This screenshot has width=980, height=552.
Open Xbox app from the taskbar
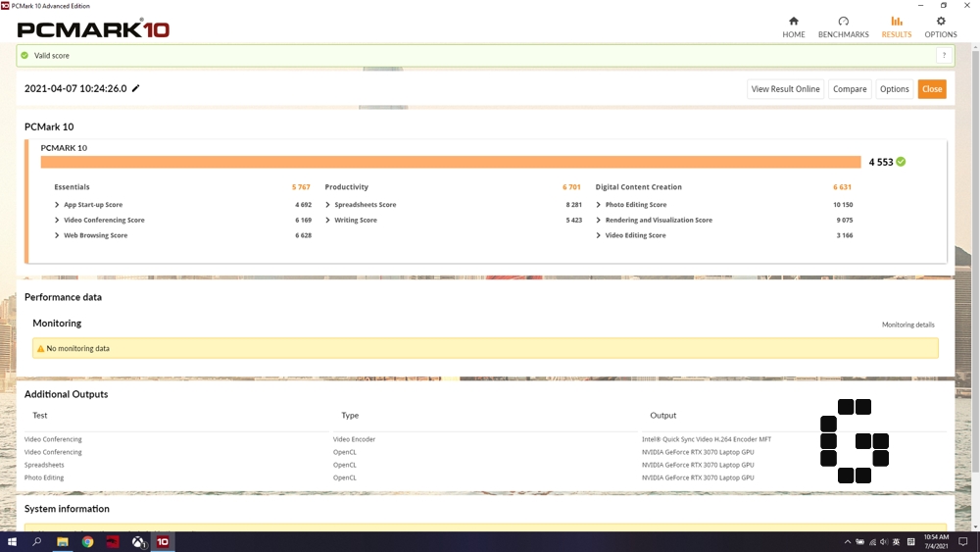[x=138, y=541]
